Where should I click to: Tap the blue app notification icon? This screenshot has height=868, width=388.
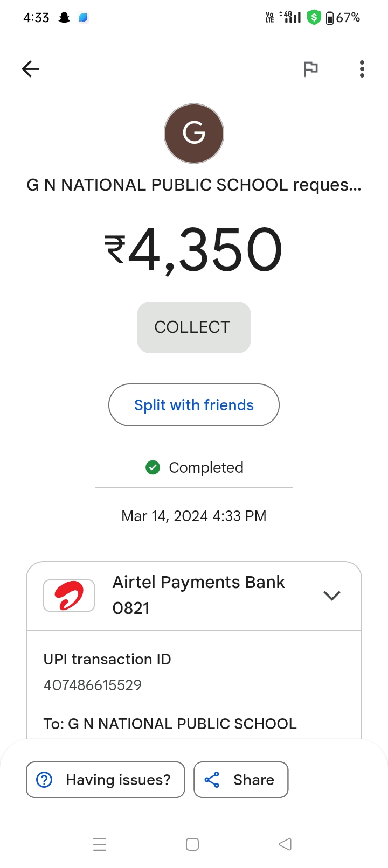pyautogui.click(x=84, y=18)
